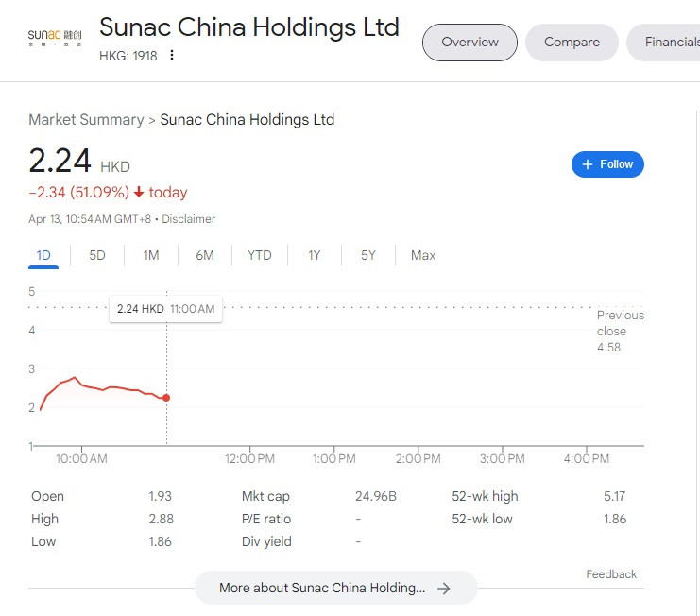The width and height of the screenshot is (700, 616).
Task: Click the HKG: 1918 ticker text
Action: 128,57
